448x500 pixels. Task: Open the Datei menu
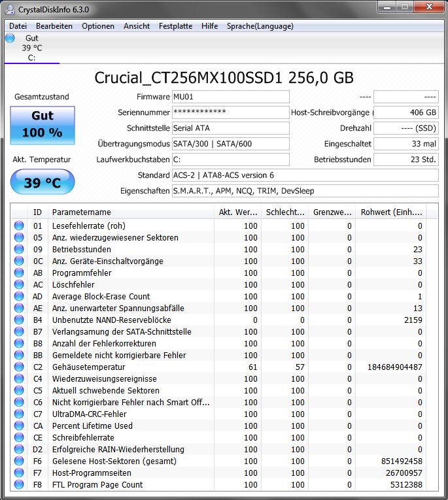[18, 26]
